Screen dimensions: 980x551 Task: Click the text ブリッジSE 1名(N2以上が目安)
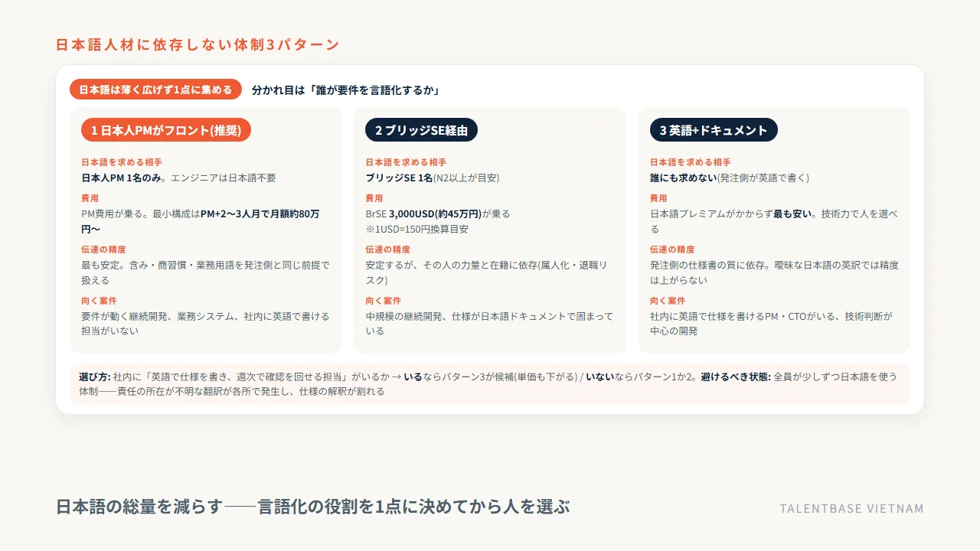tap(433, 178)
